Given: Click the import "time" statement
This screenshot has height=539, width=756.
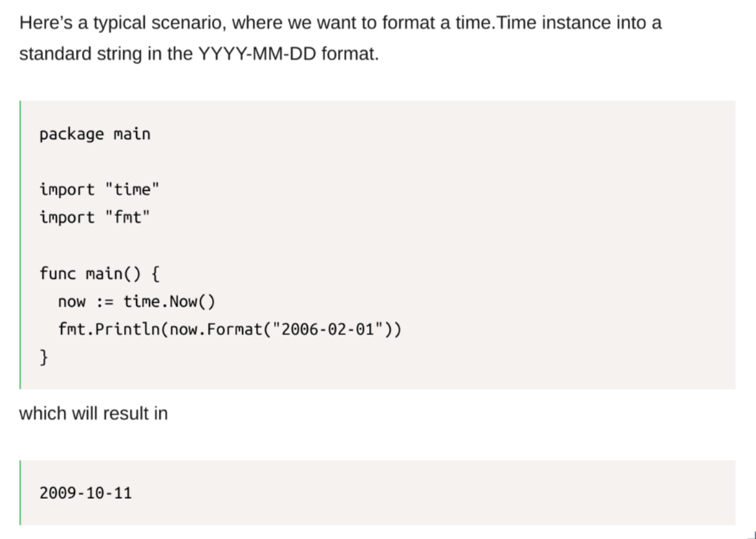Looking at the screenshot, I should [x=98, y=190].
